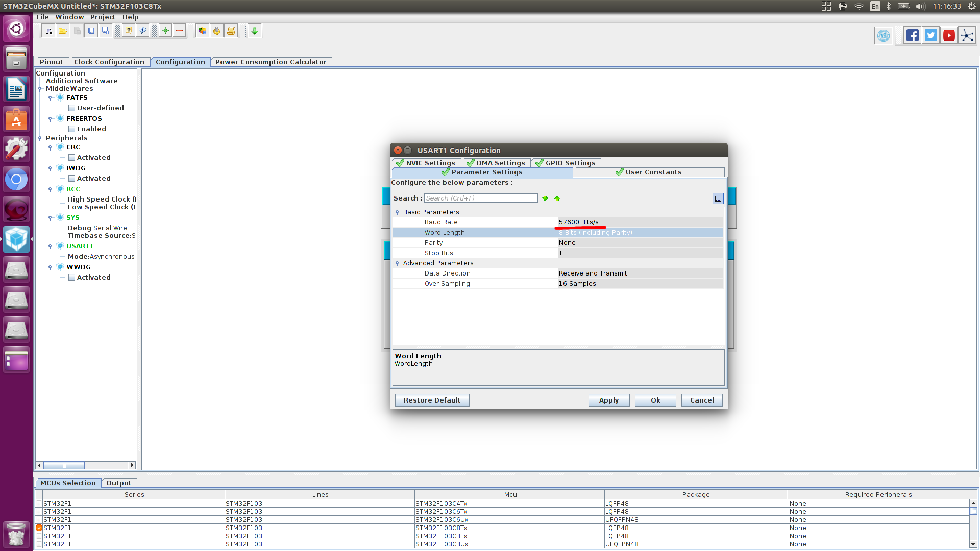Open the Twitter link icon
Screen dimensions: 980x551
point(931,36)
